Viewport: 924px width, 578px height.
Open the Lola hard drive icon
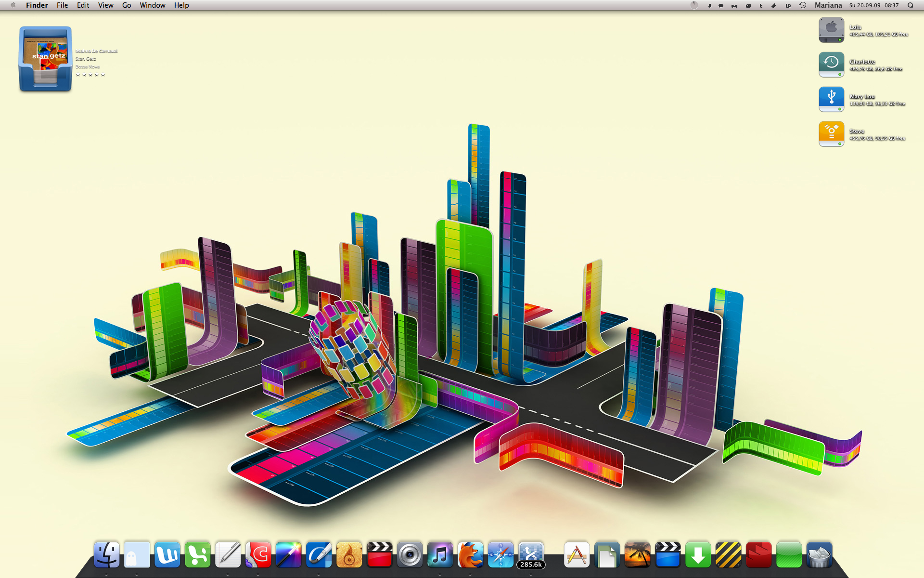[x=831, y=30]
